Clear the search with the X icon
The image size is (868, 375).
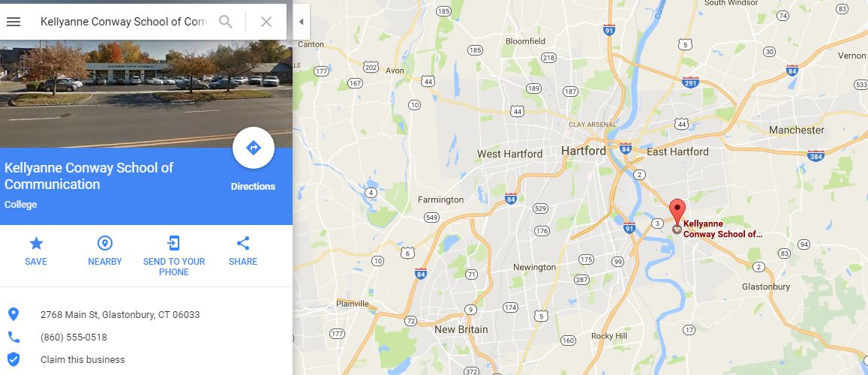click(266, 22)
